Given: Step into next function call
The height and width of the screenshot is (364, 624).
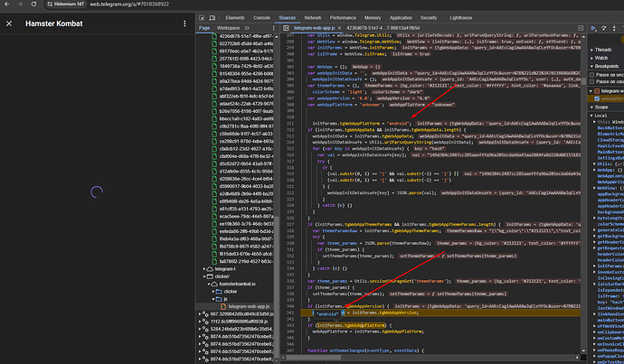Looking at the screenshot, I should (x=614, y=28).
